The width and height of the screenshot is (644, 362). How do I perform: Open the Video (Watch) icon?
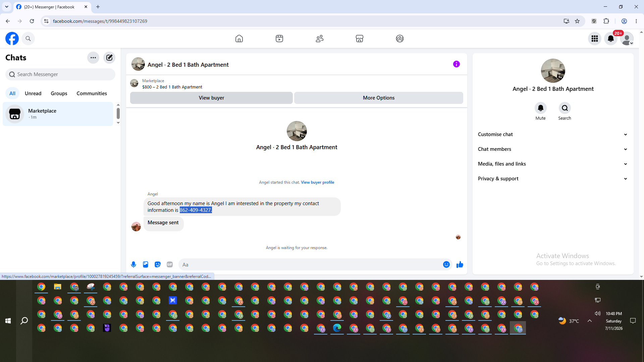pyautogui.click(x=279, y=39)
